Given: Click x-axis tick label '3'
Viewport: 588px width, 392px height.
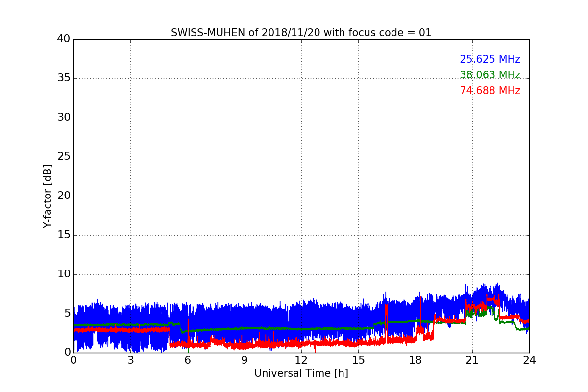Looking at the screenshot, I should point(130,360).
